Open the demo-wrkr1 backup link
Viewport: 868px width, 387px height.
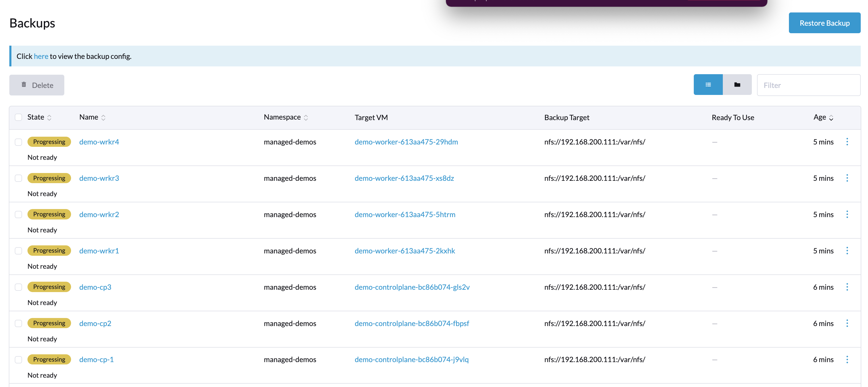click(x=99, y=251)
